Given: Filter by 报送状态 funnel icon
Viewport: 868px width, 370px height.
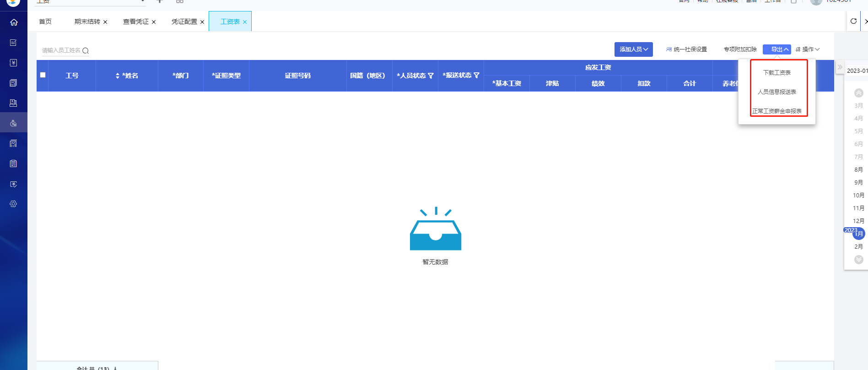Looking at the screenshot, I should coord(476,75).
